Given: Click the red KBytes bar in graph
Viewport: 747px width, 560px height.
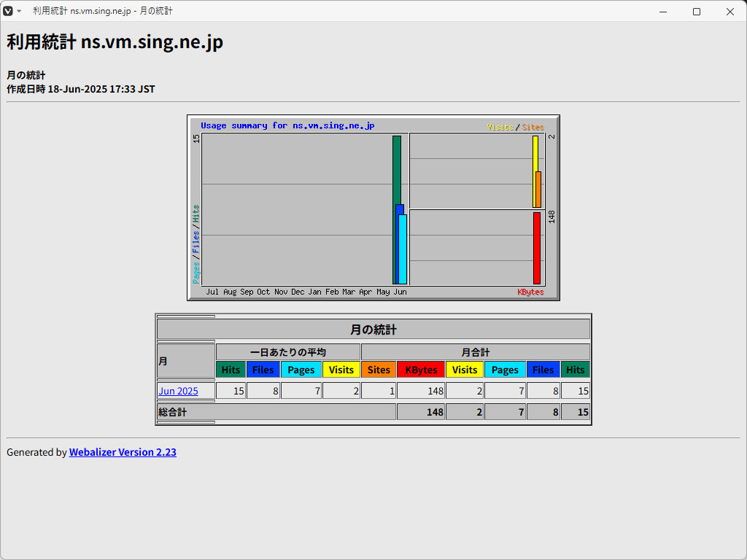Looking at the screenshot, I should 537,248.
